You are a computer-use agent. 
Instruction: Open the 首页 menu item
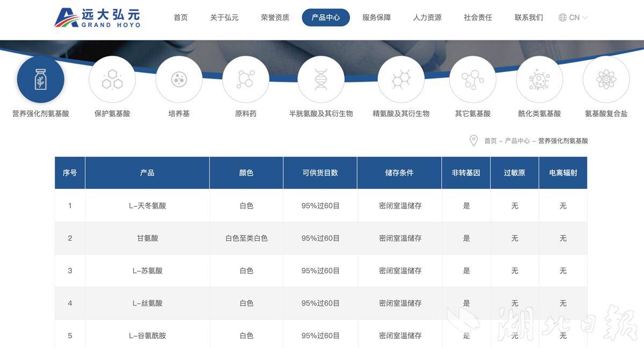point(181,18)
